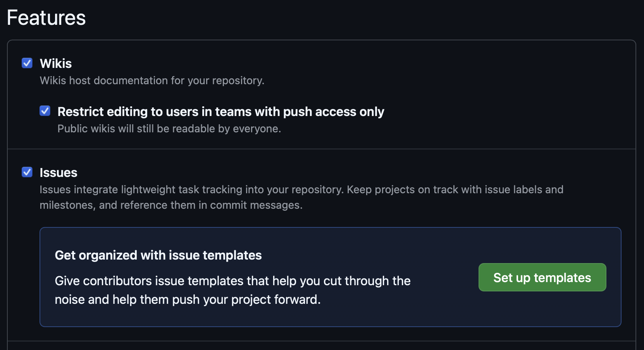Click the public wikis readable note

(x=169, y=128)
